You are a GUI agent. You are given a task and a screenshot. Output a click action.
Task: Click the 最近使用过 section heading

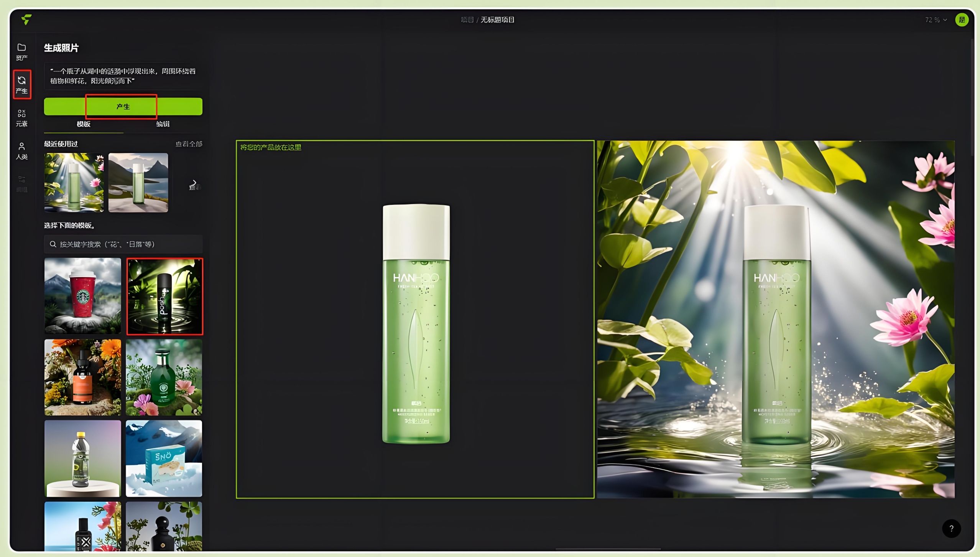(61, 144)
